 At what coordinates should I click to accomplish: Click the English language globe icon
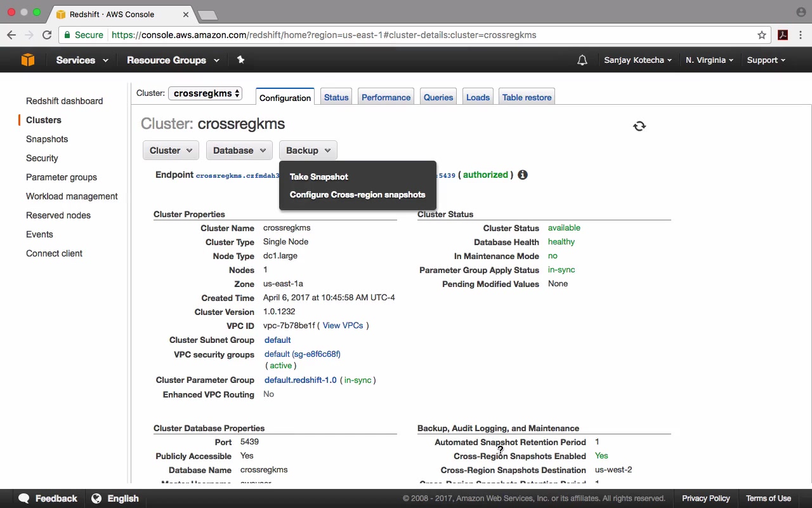(x=96, y=498)
